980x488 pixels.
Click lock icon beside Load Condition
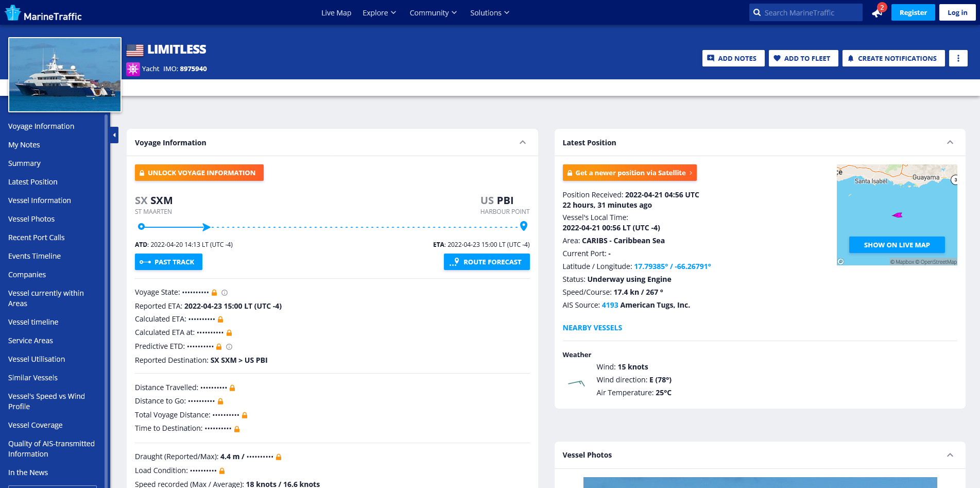click(222, 471)
